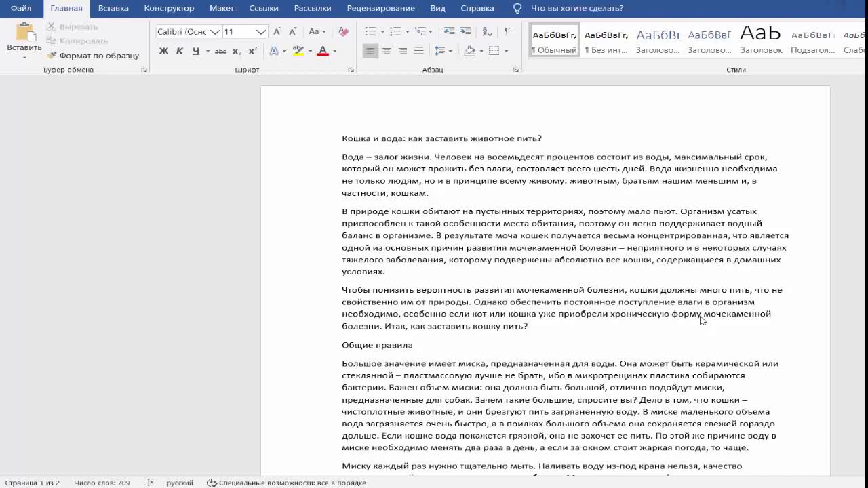Click the Format Painter (Формат по образцу) button

[x=93, y=56]
